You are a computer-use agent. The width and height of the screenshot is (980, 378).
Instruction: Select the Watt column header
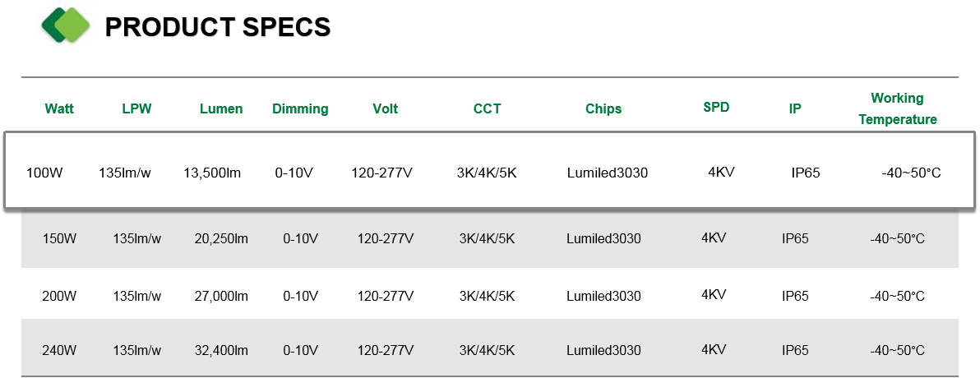click(x=59, y=108)
